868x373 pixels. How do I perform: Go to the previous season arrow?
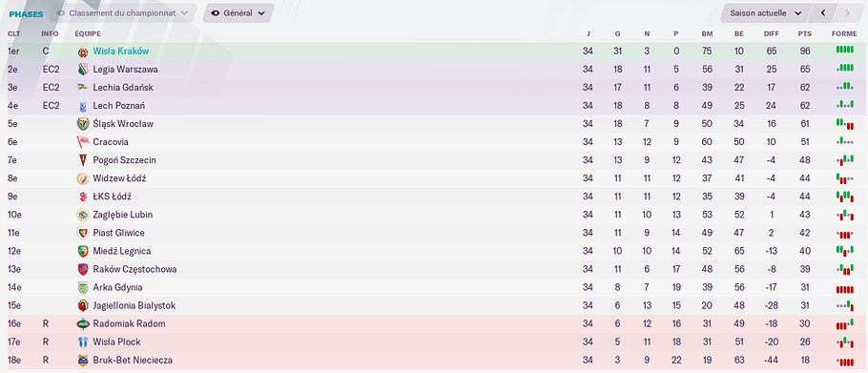click(x=823, y=12)
